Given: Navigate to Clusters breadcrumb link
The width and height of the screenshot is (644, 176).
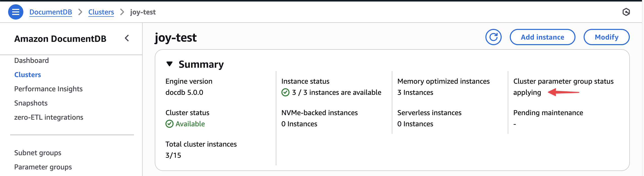Looking at the screenshot, I should click(101, 12).
